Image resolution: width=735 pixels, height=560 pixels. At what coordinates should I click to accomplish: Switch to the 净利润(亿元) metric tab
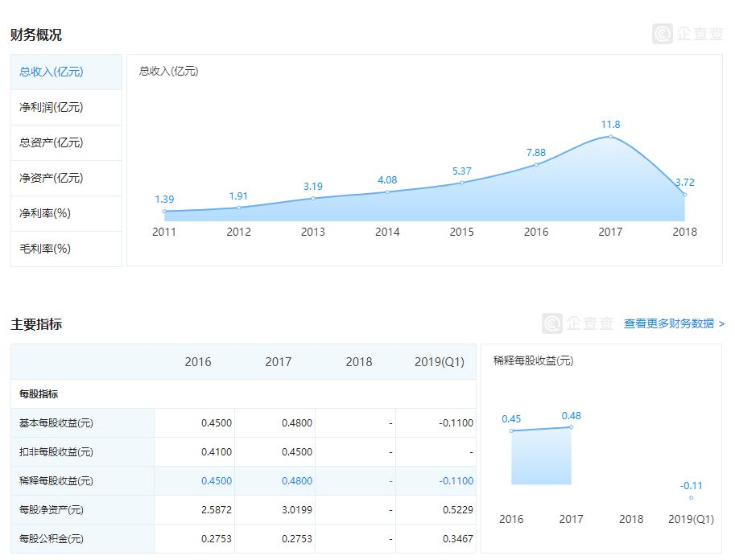pyautogui.click(x=50, y=107)
